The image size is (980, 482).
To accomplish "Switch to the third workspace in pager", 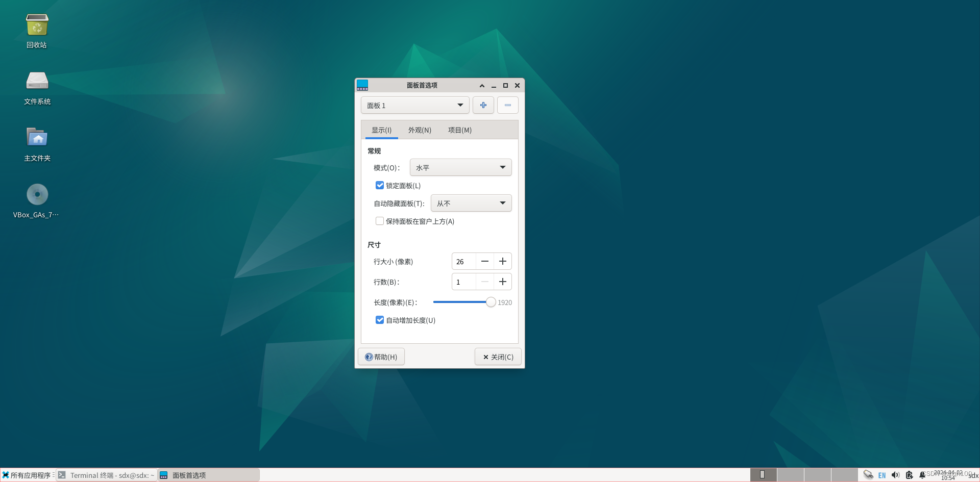I will pos(817,475).
